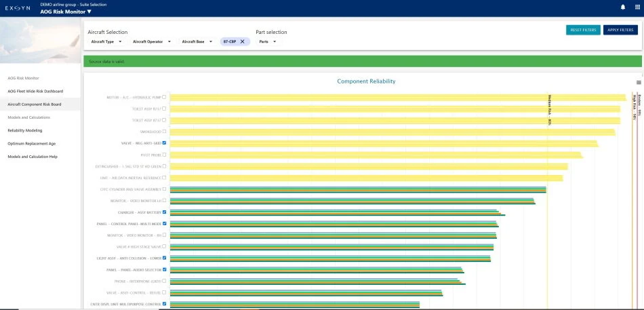
Task: Open the Component Reliability chart hamburger menu
Action: coord(639,82)
